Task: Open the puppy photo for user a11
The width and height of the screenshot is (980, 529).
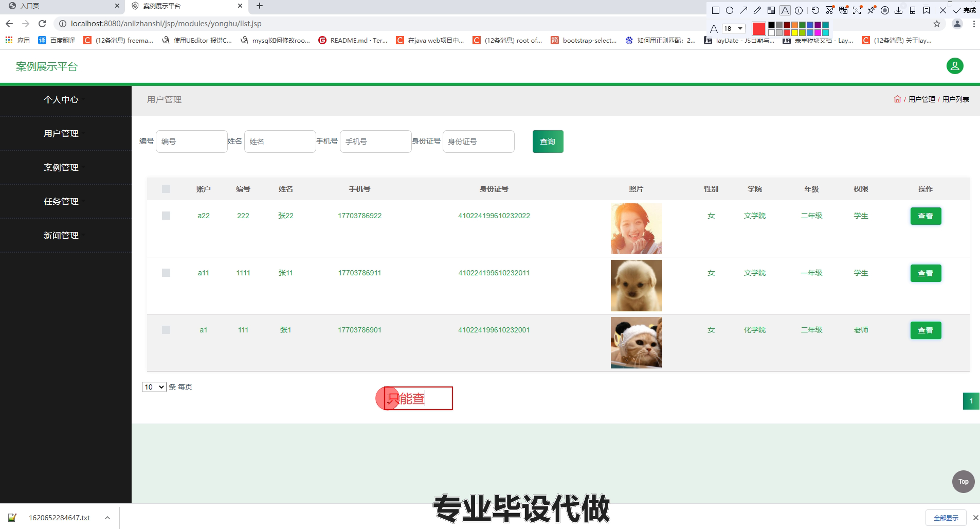Action: 636,286
